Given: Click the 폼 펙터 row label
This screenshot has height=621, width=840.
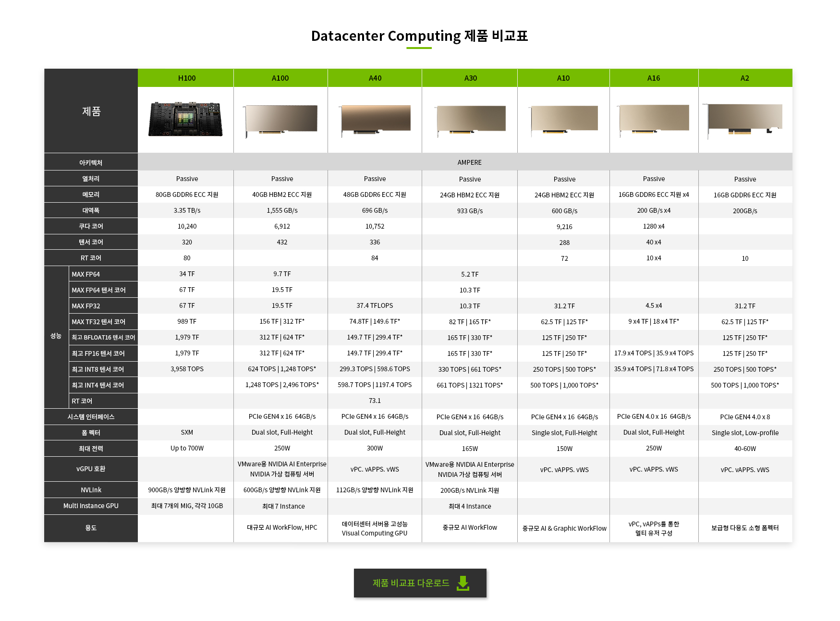Looking at the screenshot, I should pos(91,433).
